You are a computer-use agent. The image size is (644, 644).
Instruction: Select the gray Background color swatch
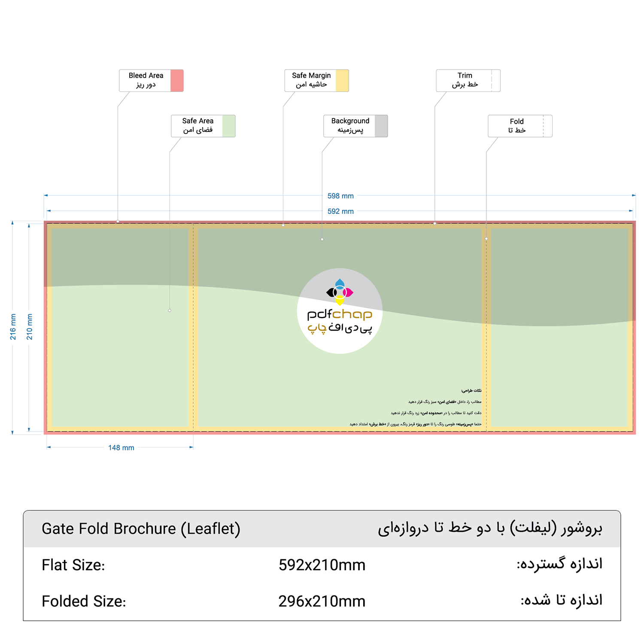pyautogui.click(x=381, y=126)
